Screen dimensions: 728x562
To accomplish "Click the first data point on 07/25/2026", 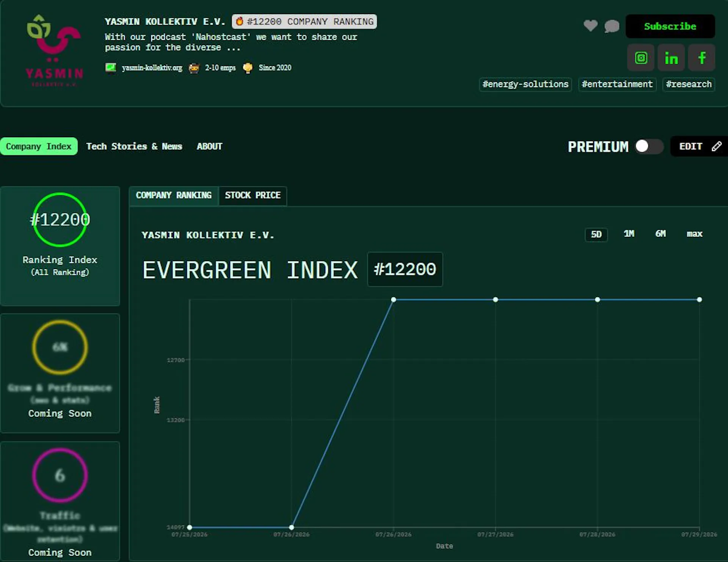I will (x=190, y=528).
